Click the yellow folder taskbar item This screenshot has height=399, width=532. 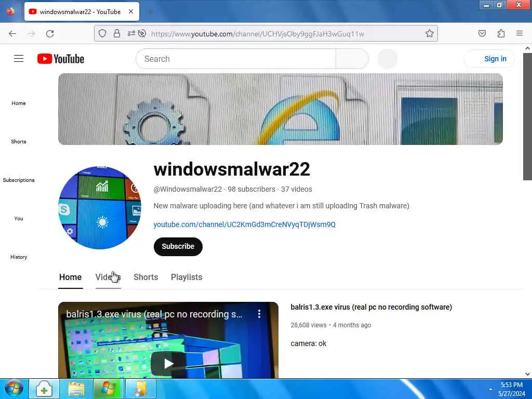click(x=140, y=389)
